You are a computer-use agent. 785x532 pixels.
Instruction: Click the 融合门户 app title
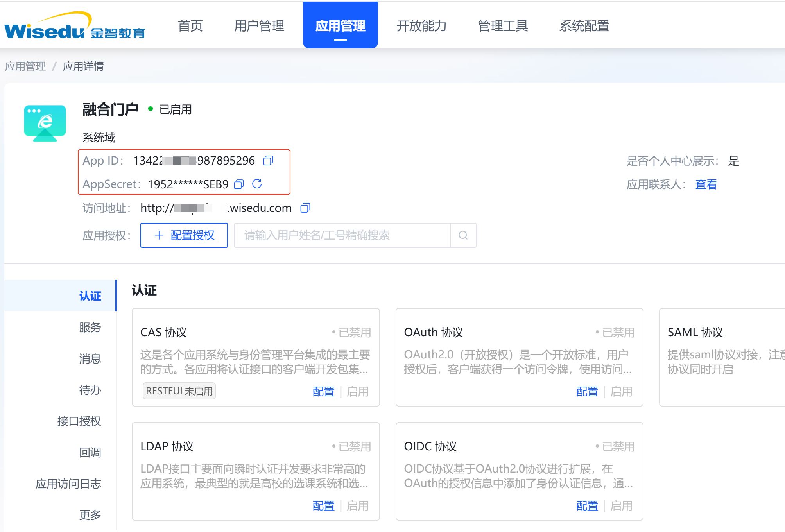110,109
